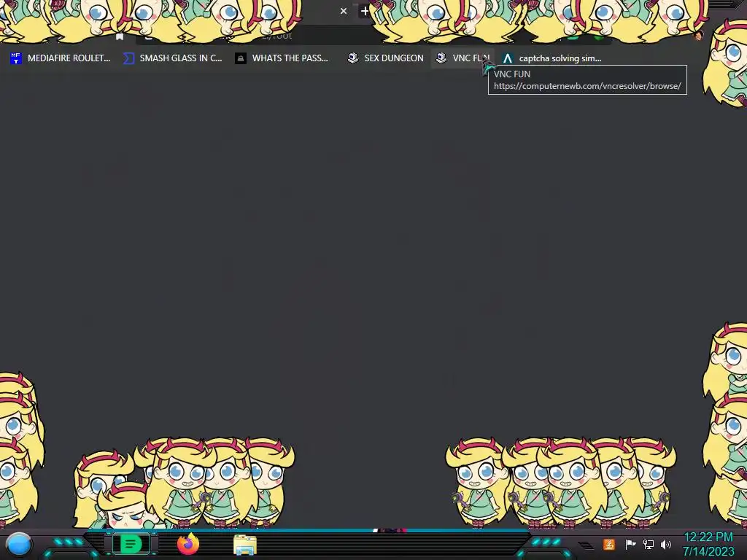
Task: Click the Java update tray icon
Action: (x=609, y=544)
